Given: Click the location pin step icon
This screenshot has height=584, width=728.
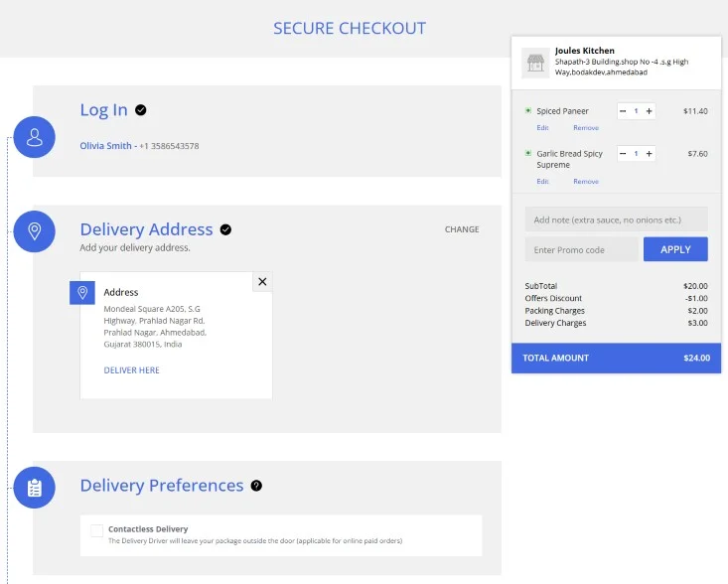Looking at the screenshot, I should tap(35, 231).
